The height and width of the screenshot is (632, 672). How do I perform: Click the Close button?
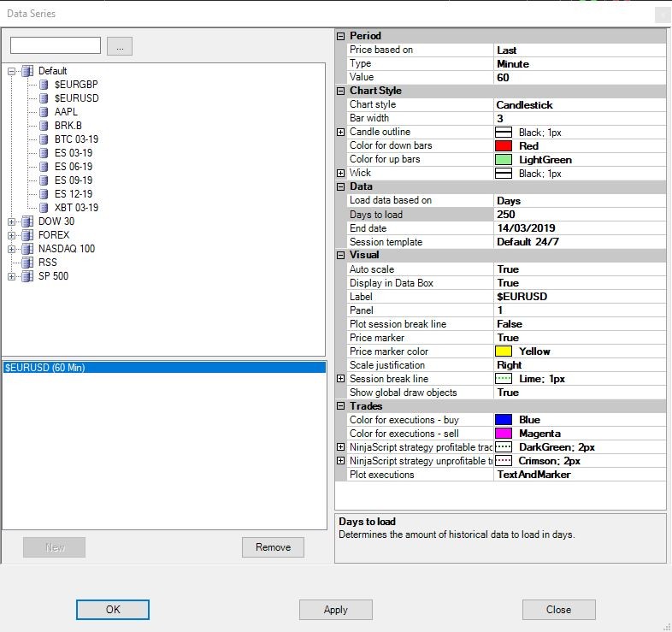[558, 610]
